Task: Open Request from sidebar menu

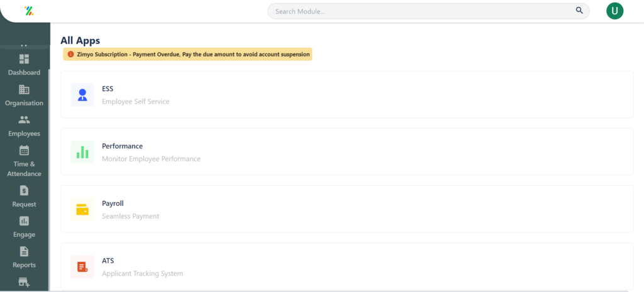Action: pos(25,204)
